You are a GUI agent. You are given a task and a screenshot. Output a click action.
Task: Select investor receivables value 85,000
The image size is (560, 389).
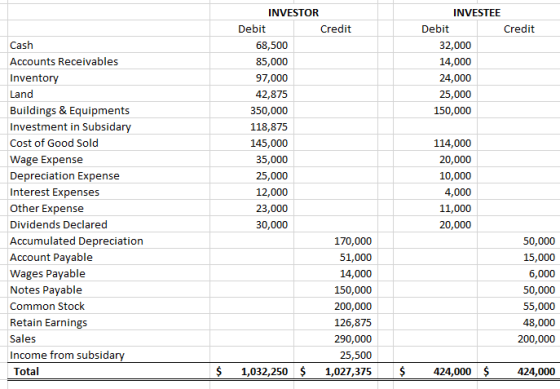pyautogui.click(x=272, y=61)
